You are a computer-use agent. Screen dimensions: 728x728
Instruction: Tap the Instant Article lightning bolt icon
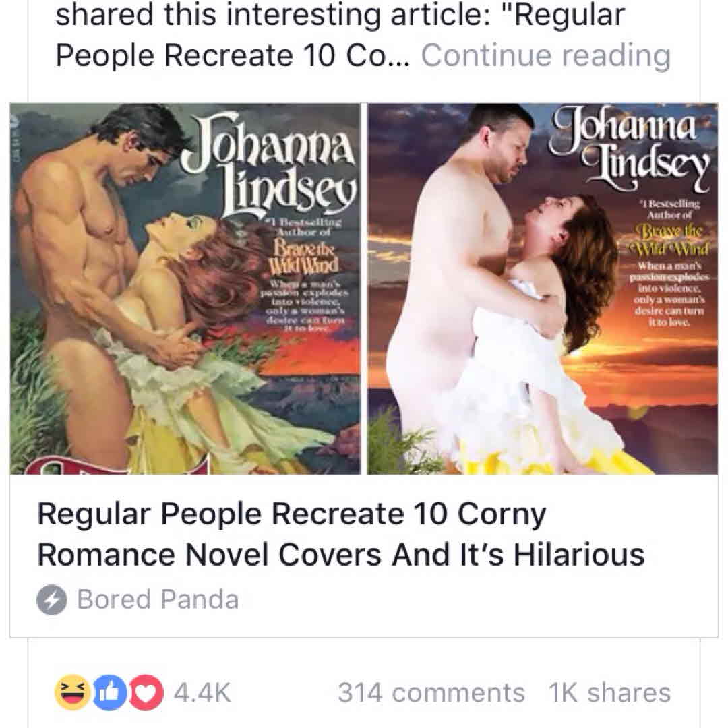[x=51, y=599]
